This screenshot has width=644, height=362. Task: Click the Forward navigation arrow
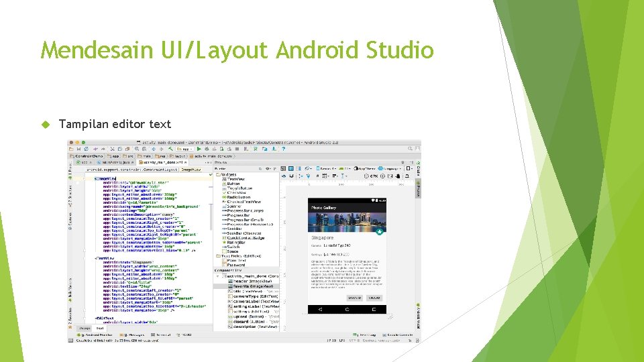pyautogui.click(x=162, y=149)
